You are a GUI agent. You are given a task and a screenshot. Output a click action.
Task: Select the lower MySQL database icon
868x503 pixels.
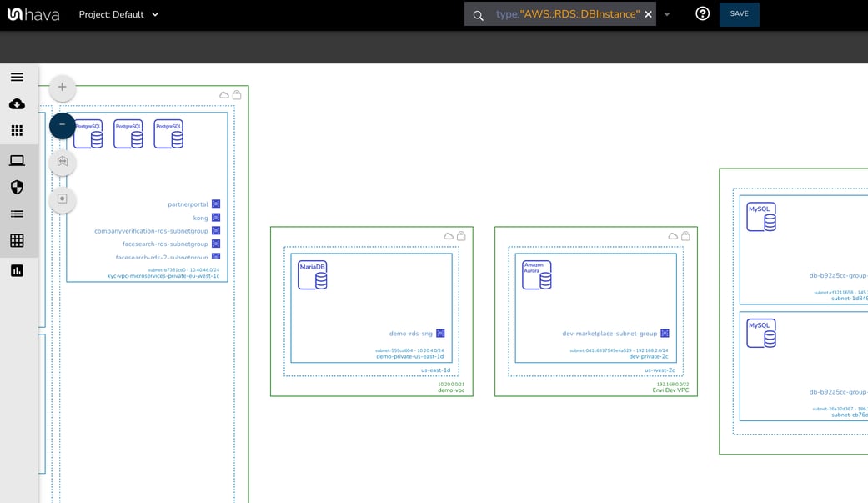point(761,333)
